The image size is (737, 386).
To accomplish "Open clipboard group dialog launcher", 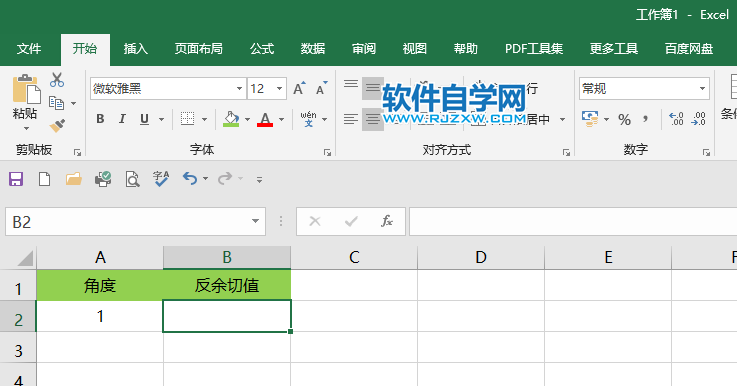I will click(x=78, y=152).
